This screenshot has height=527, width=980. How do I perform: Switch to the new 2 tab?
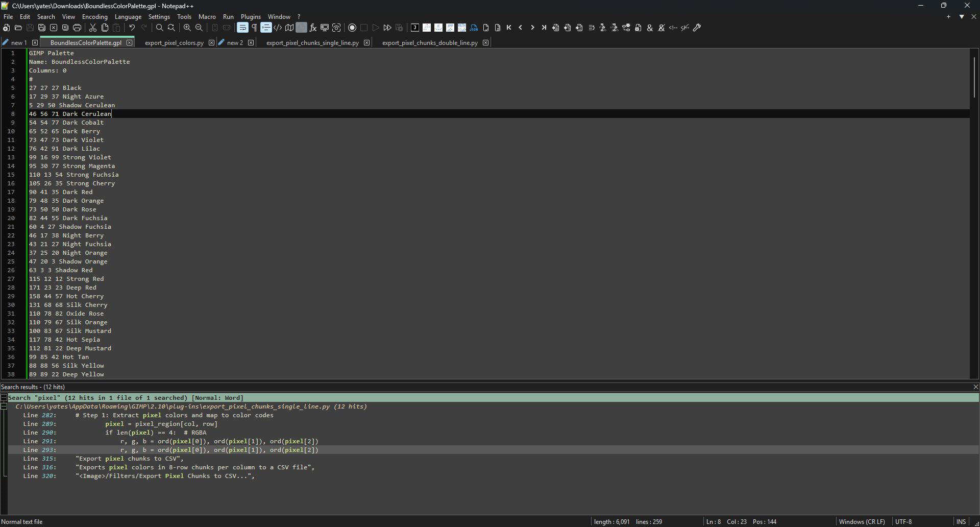point(235,43)
